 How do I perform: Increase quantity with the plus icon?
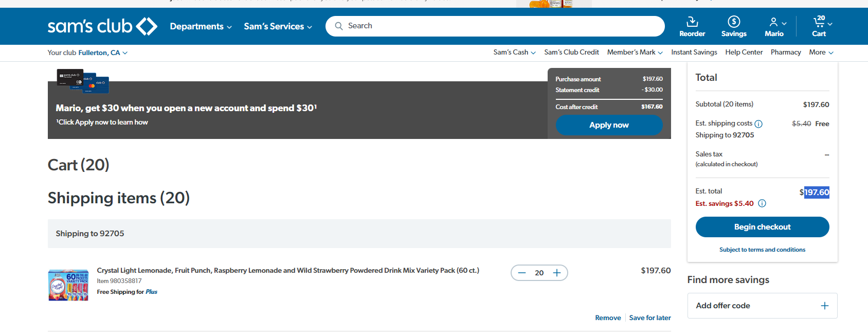557,273
